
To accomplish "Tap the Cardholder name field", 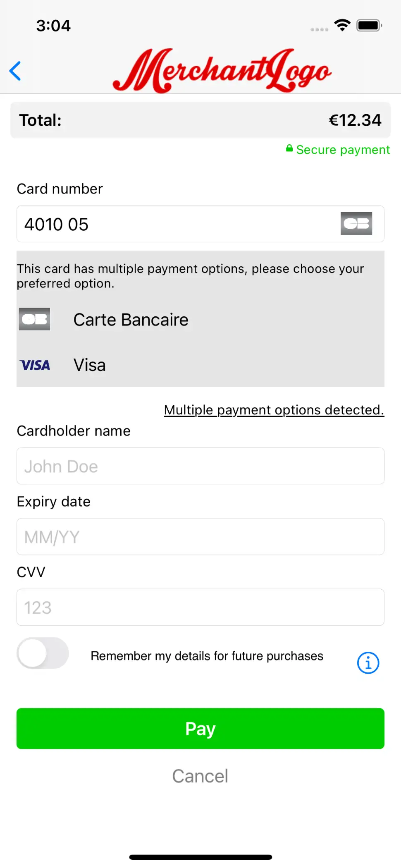I will tap(200, 466).
